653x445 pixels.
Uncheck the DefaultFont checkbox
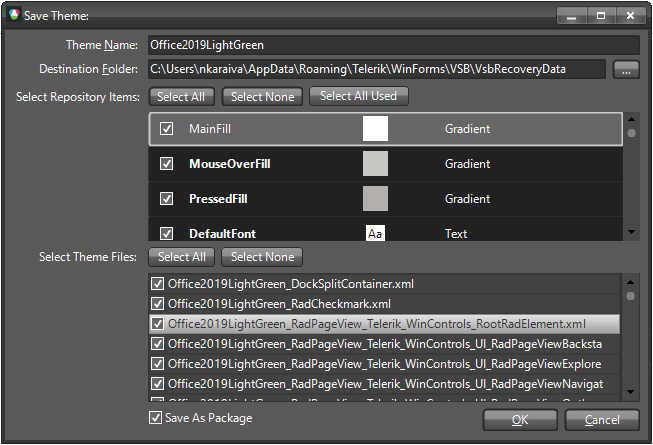click(167, 234)
